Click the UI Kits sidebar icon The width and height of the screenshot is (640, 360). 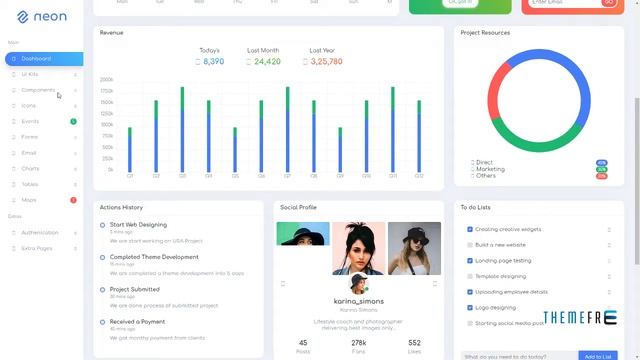coord(13,74)
